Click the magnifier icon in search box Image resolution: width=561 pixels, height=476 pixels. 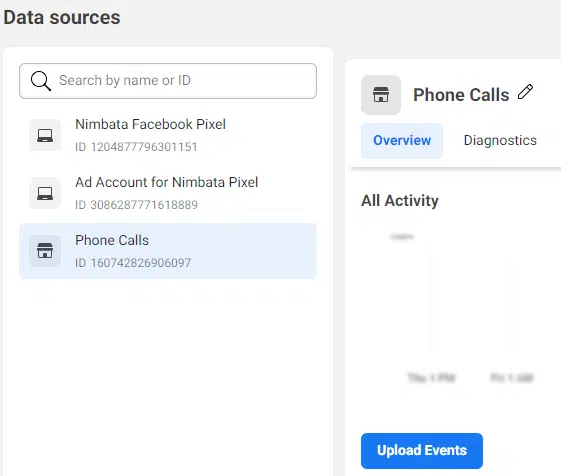click(x=41, y=81)
